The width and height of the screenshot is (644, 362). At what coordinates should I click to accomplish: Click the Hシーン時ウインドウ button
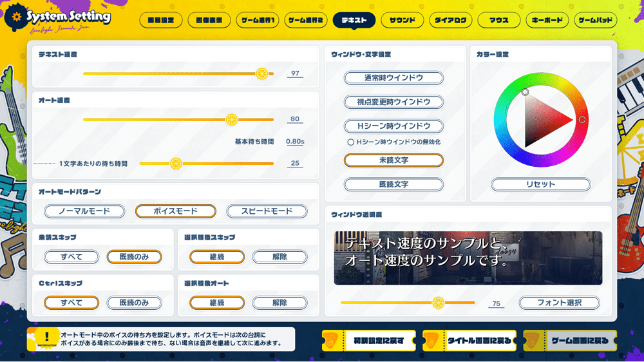coord(393,126)
